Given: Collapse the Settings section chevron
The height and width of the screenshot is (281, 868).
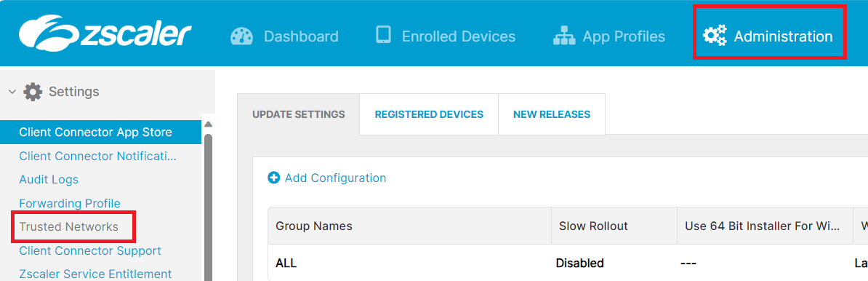Looking at the screenshot, I should [x=12, y=92].
